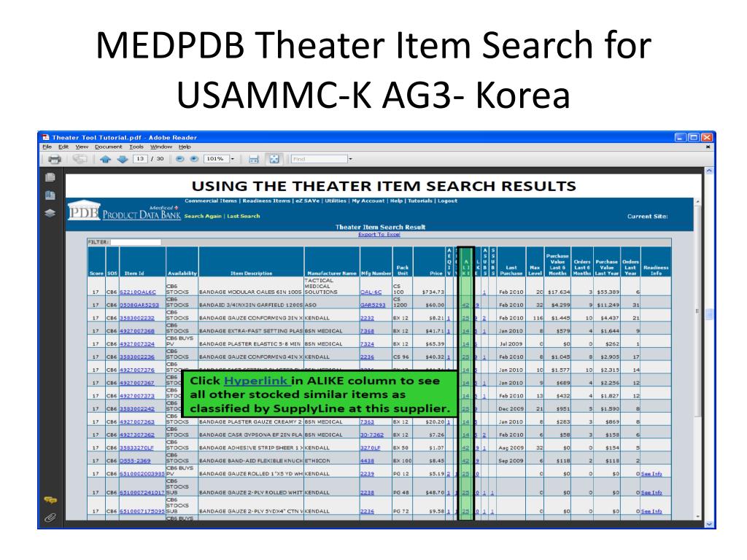The height and width of the screenshot is (560, 747).
Task: Open the View menu
Action: 82,147
